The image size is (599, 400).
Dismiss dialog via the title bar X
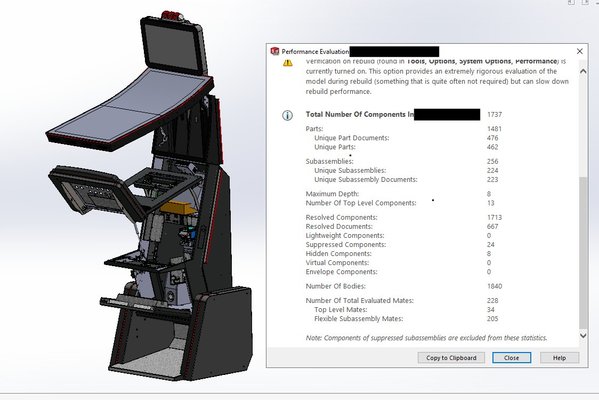click(x=580, y=51)
